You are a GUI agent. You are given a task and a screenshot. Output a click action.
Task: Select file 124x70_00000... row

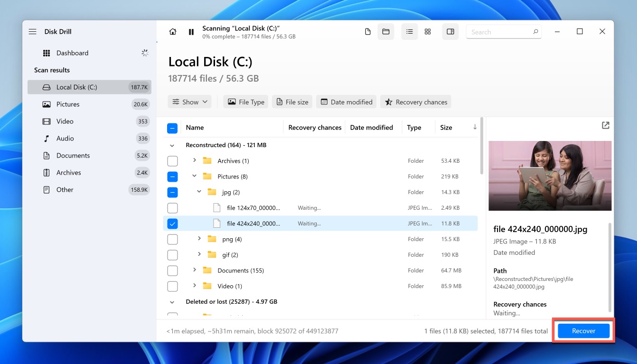click(320, 208)
